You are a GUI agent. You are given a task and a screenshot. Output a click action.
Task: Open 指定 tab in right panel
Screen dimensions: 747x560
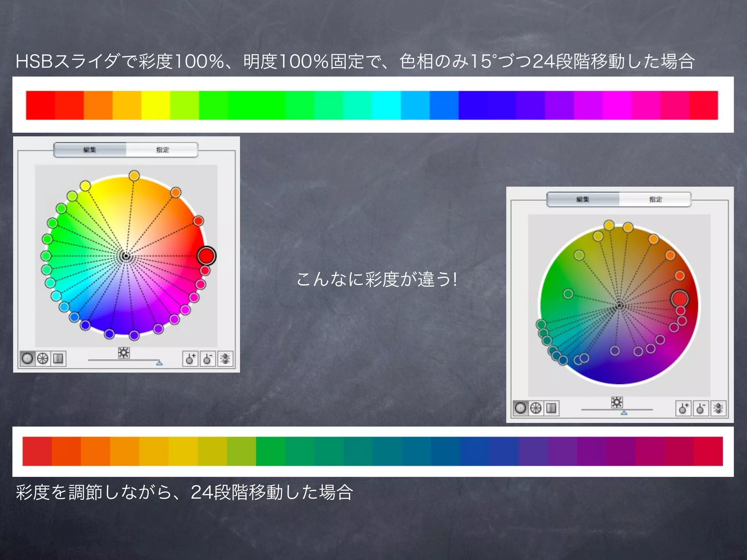tap(655, 199)
